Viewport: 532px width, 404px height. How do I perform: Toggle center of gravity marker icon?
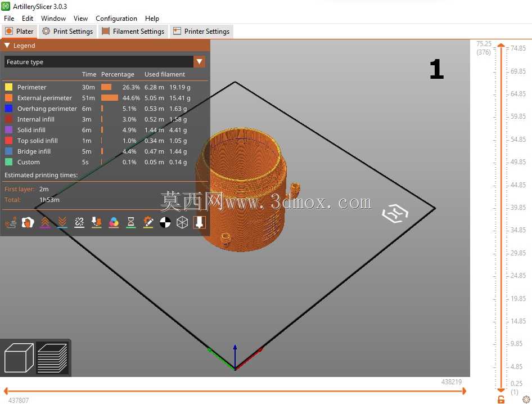(x=165, y=223)
